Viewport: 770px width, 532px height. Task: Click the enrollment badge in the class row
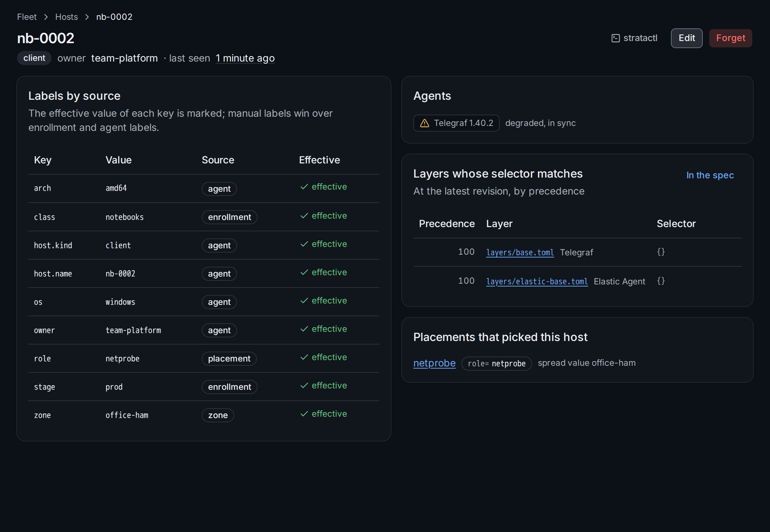229,217
